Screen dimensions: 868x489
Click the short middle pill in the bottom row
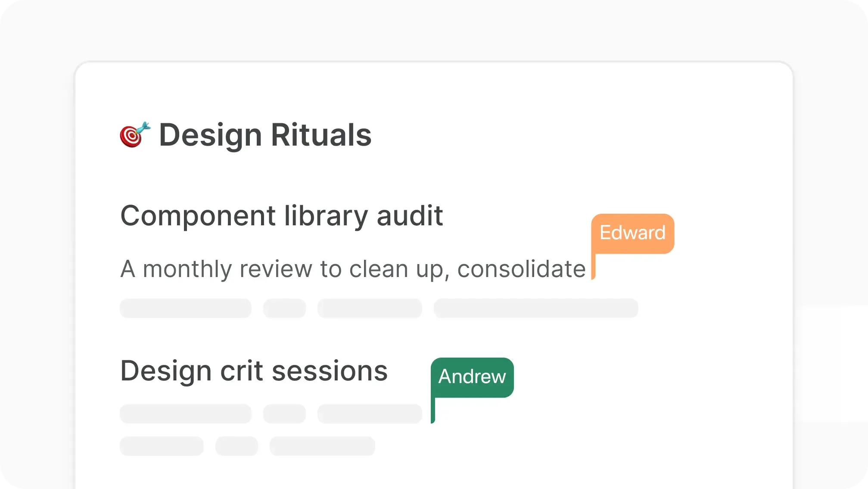pos(236,446)
